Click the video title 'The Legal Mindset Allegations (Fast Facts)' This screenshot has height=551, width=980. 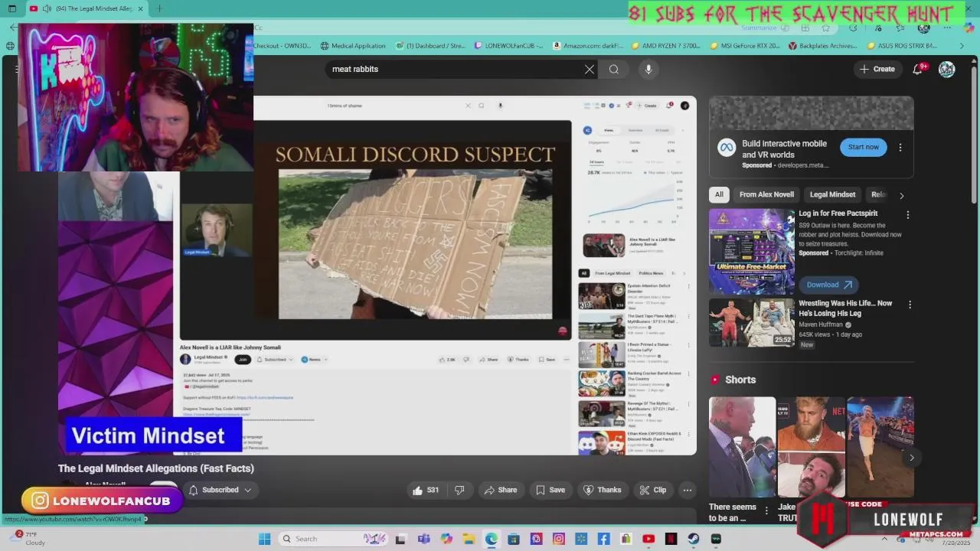pyautogui.click(x=156, y=468)
